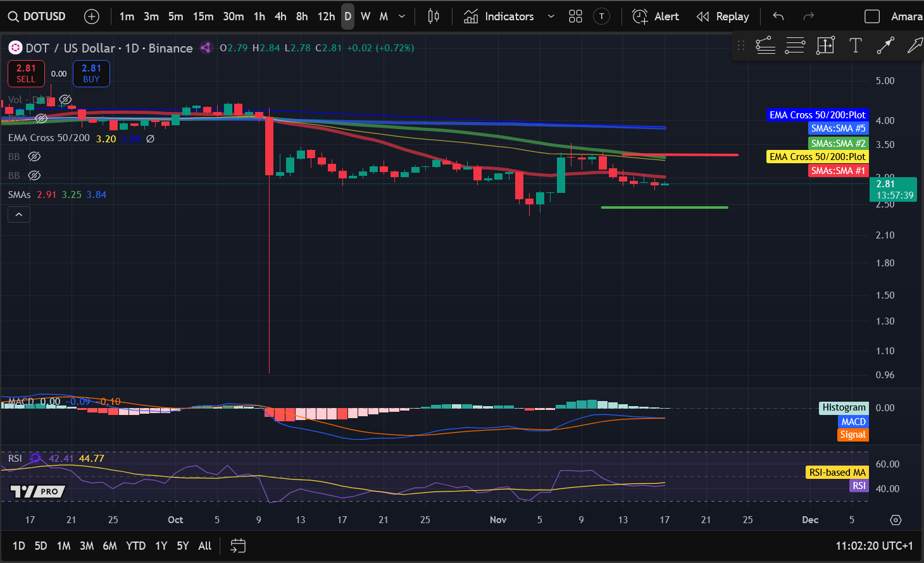Viewport: 924px width, 563px height.
Task: Select the trend line arrow tool
Action: pos(885,46)
